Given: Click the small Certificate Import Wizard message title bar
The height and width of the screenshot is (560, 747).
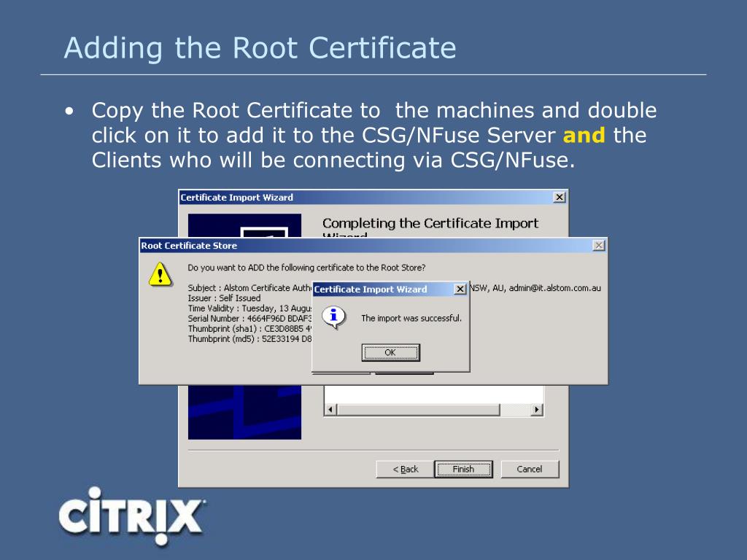Looking at the screenshot, I should (x=379, y=289).
